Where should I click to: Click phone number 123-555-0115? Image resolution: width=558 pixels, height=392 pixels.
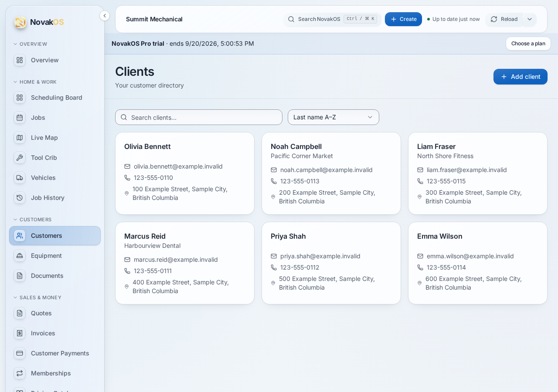pos(446,181)
